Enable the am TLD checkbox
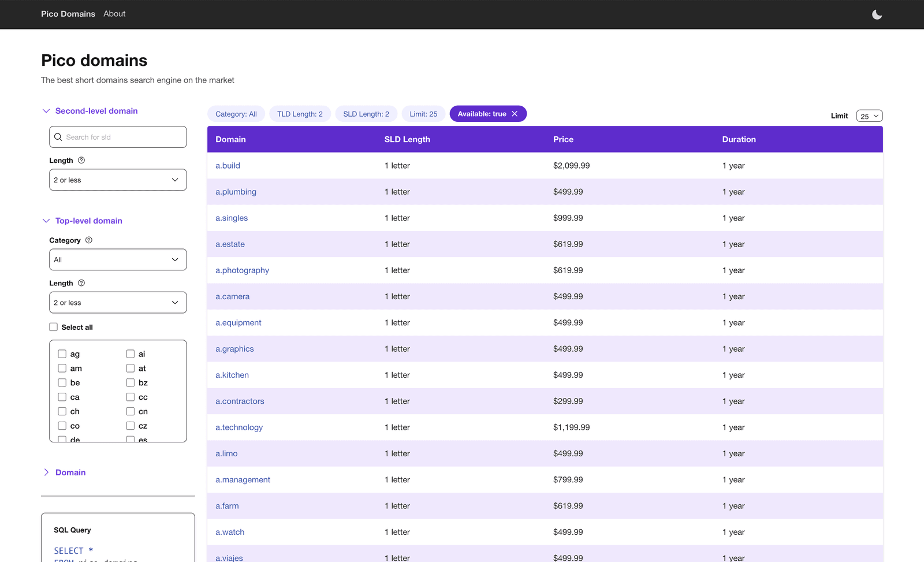924x562 pixels. point(62,368)
